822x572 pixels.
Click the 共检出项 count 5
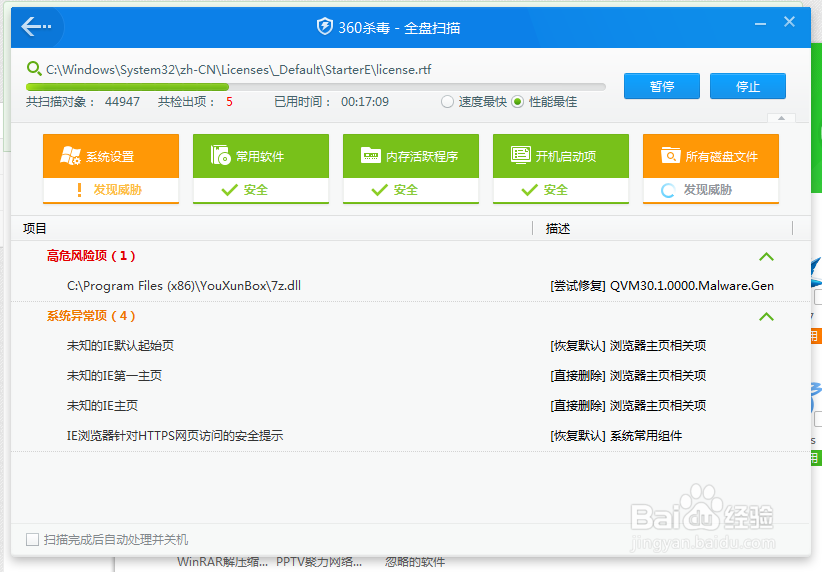pos(229,102)
